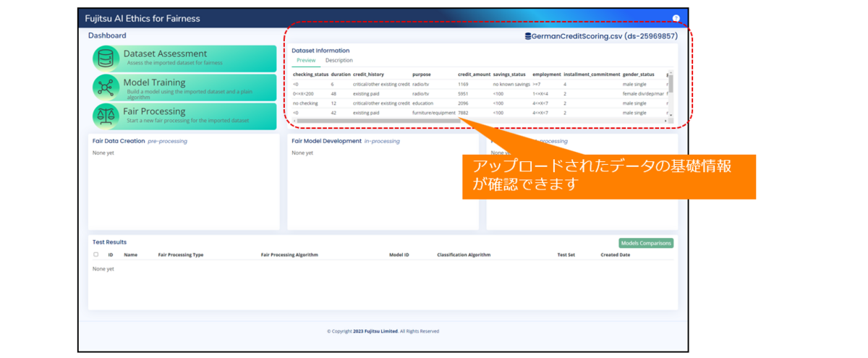868x358 pixels.
Task: Click the Test Set column header
Action: pyautogui.click(x=566, y=255)
